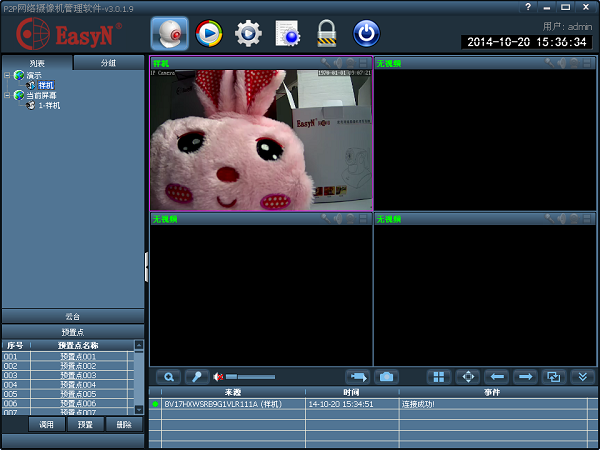Open the settings gear icon
Viewport: 600px width, 450px height.
248,34
